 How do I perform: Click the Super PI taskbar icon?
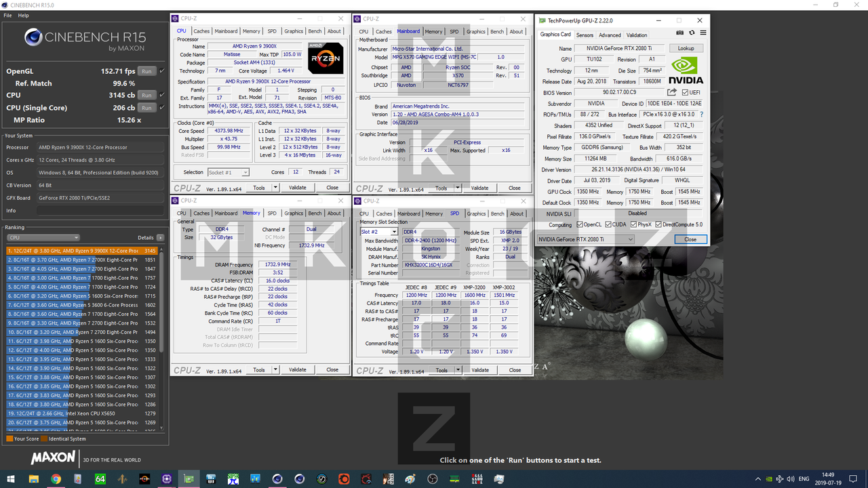coord(233,479)
